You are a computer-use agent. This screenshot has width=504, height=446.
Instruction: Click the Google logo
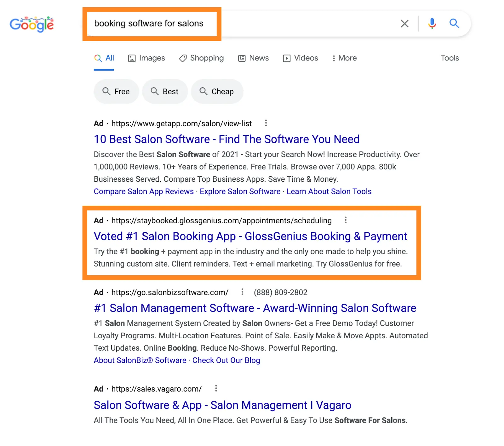[31, 24]
